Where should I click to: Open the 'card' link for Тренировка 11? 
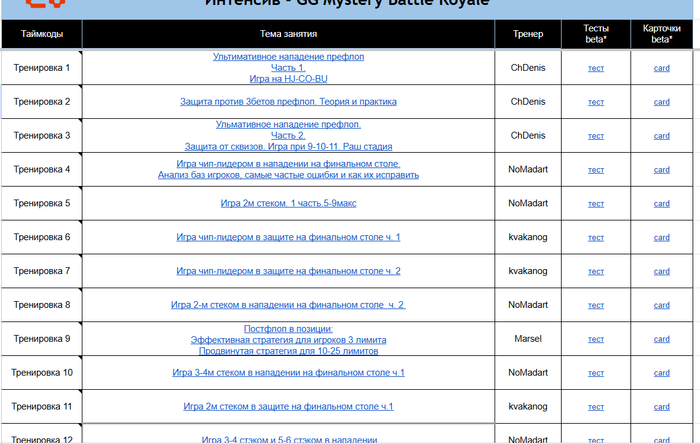[x=661, y=407]
